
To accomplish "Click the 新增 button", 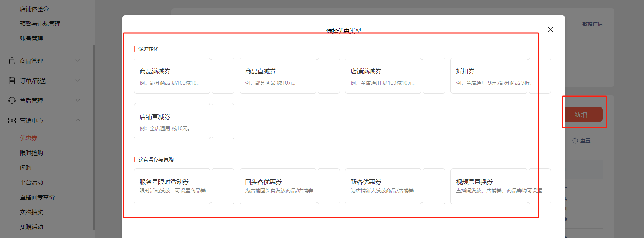I will (x=584, y=114).
